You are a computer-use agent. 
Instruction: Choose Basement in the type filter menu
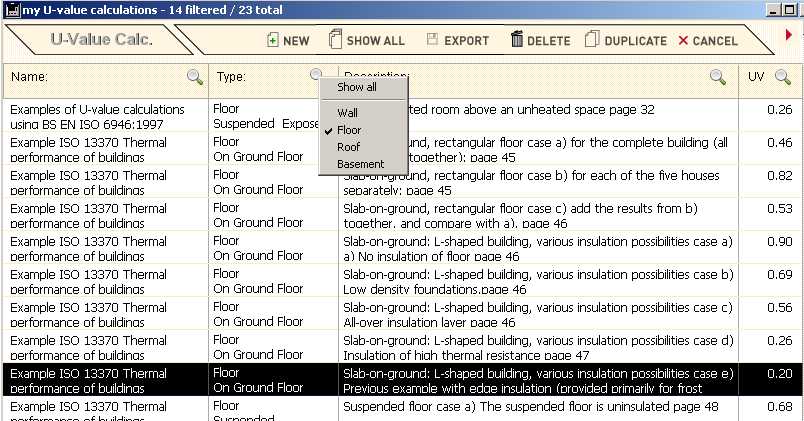point(360,164)
